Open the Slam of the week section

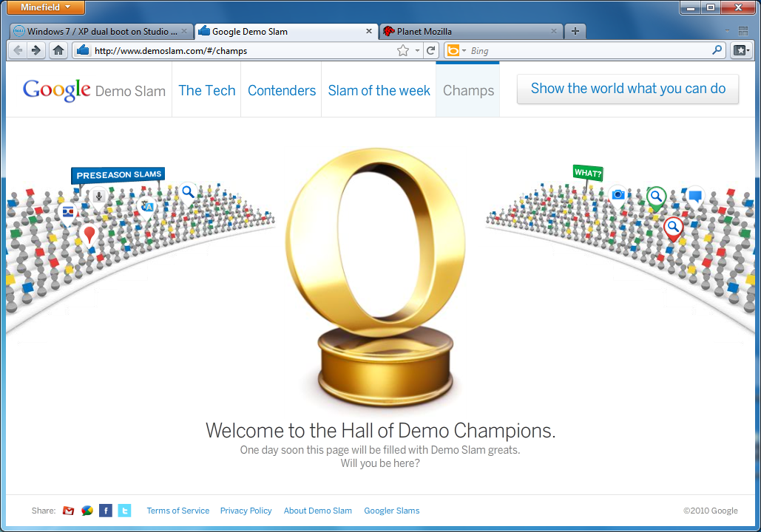(379, 90)
